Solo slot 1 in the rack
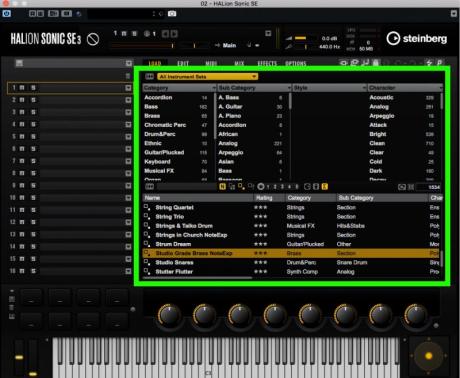 pyautogui.click(x=33, y=88)
